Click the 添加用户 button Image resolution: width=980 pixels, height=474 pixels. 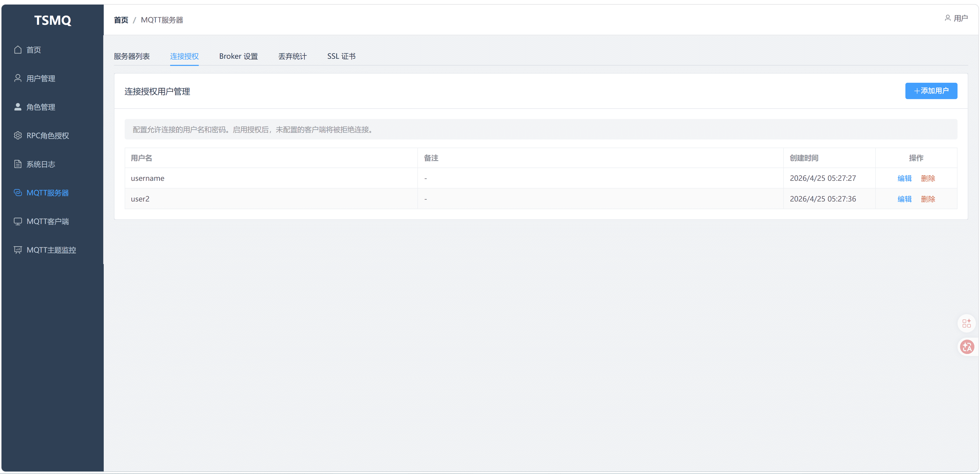click(x=931, y=91)
